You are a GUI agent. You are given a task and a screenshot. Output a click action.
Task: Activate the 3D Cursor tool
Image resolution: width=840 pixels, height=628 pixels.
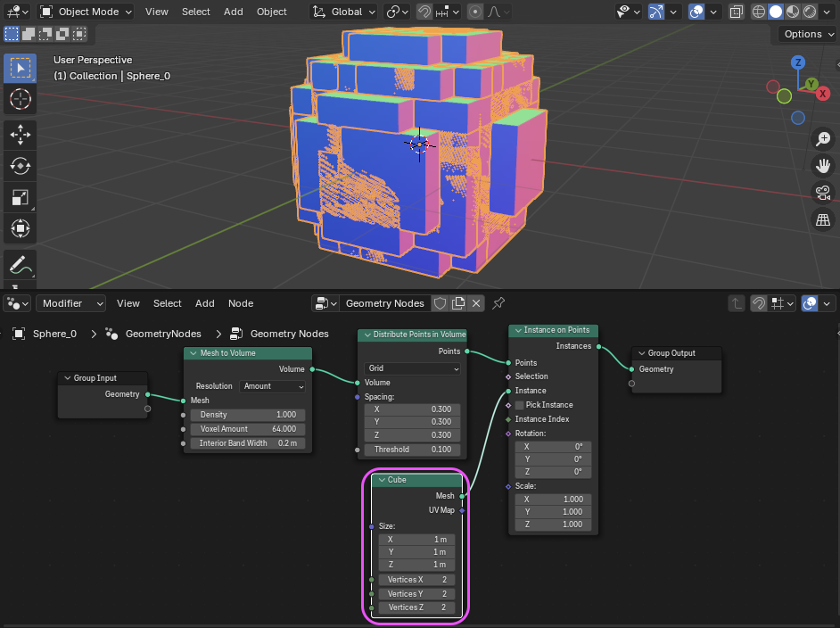pyautogui.click(x=20, y=100)
